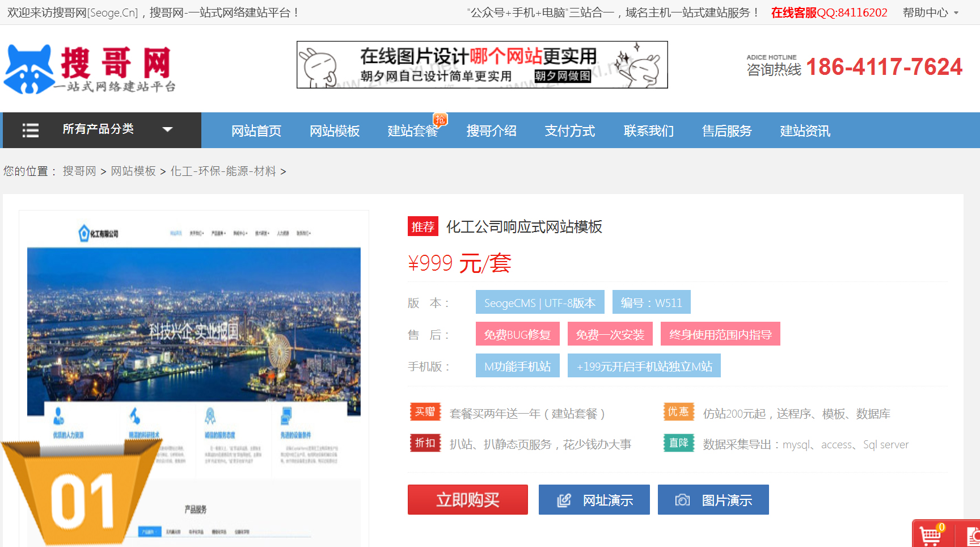Select the M功能手机站 option
The width and height of the screenshot is (980, 547).
click(x=517, y=366)
